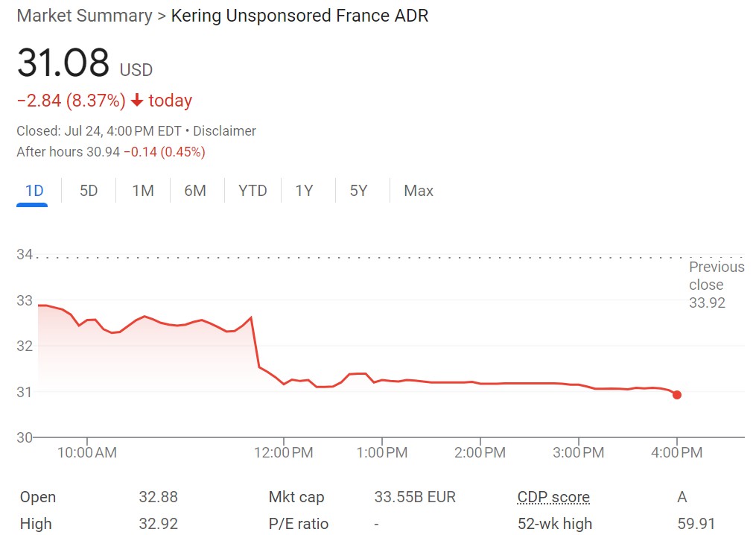756x535 pixels.
Task: Open the 1M chart range
Action: click(143, 191)
